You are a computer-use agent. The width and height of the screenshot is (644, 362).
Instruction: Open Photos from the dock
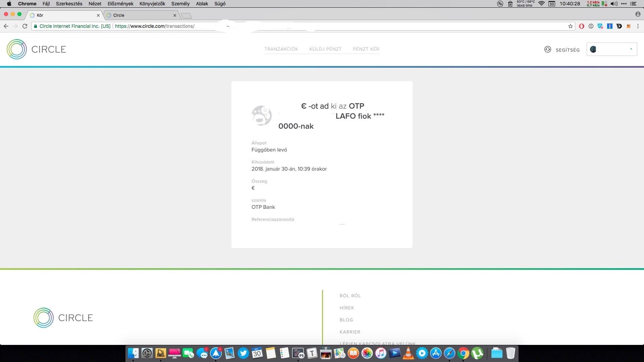[367, 353]
